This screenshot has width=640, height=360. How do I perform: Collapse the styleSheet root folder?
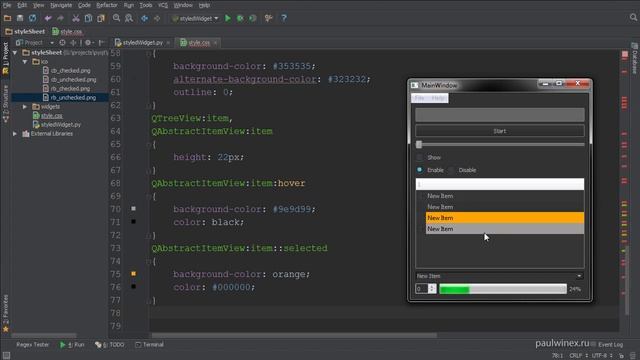coord(15,53)
